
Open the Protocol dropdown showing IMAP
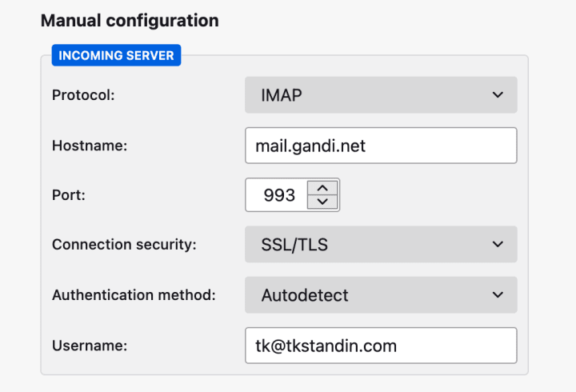click(381, 94)
